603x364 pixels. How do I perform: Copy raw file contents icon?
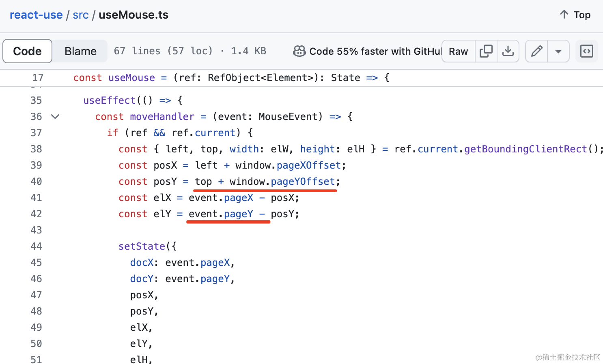[x=486, y=51]
